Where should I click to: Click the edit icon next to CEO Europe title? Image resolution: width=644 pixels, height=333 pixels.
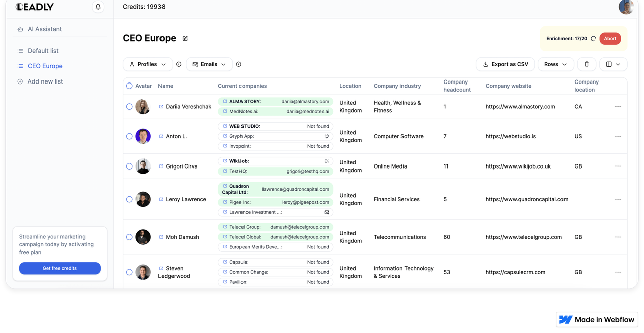pyautogui.click(x=185, y=39)
